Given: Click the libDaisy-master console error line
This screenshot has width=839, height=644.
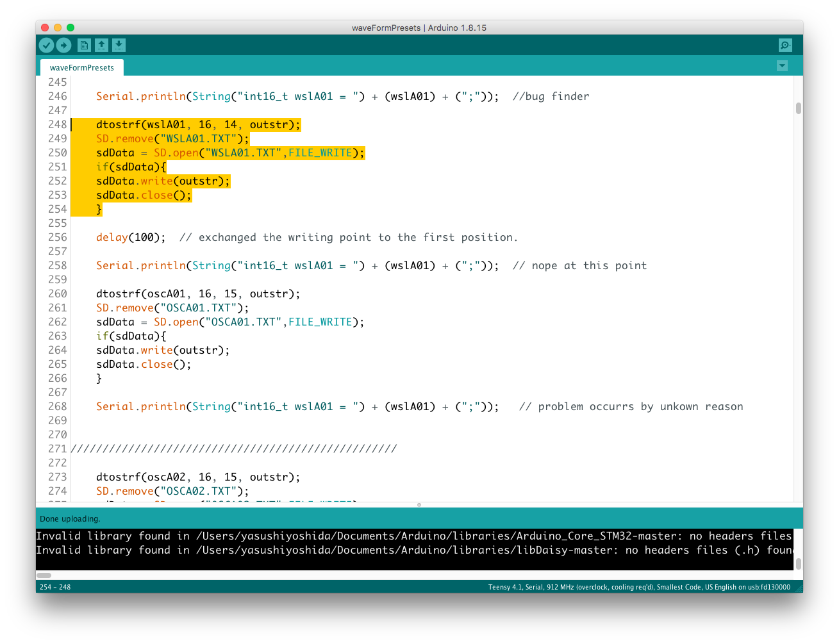Looking at the screenshot, I should [414, 550].
